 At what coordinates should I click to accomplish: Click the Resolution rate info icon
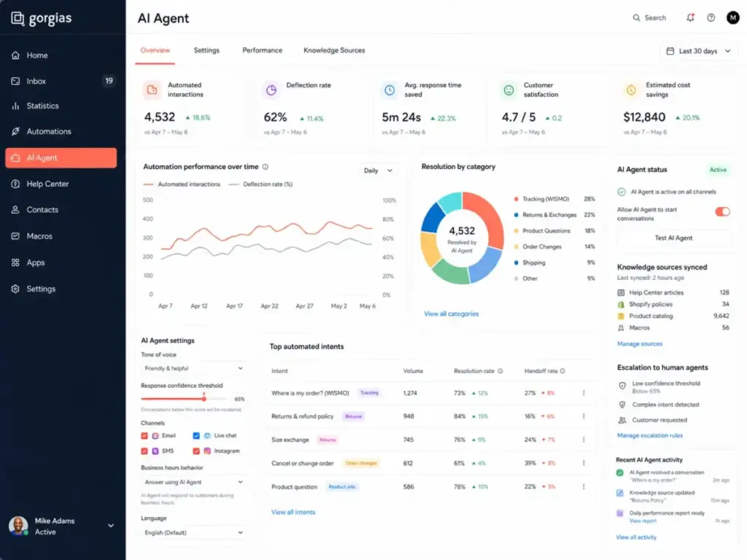click(500, 371)
